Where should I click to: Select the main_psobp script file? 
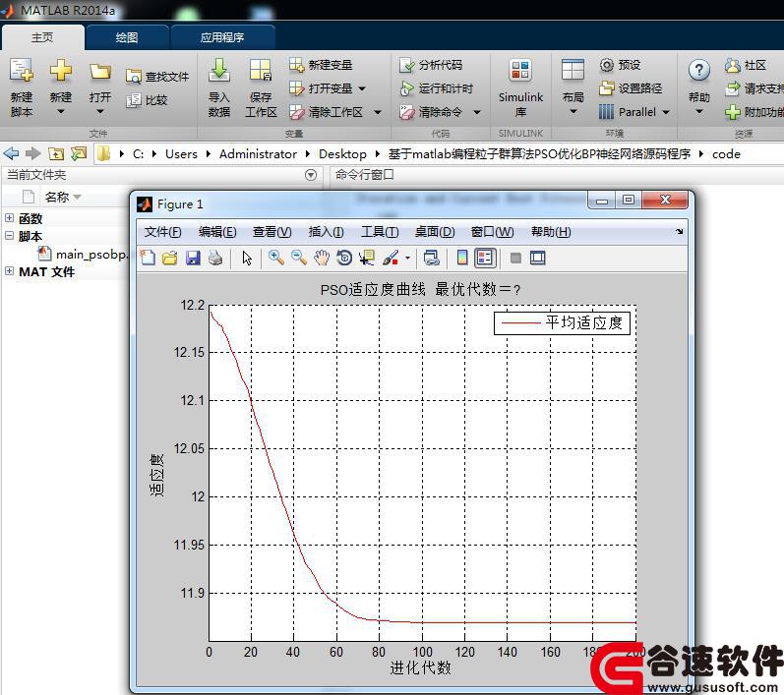click(84, 255)
